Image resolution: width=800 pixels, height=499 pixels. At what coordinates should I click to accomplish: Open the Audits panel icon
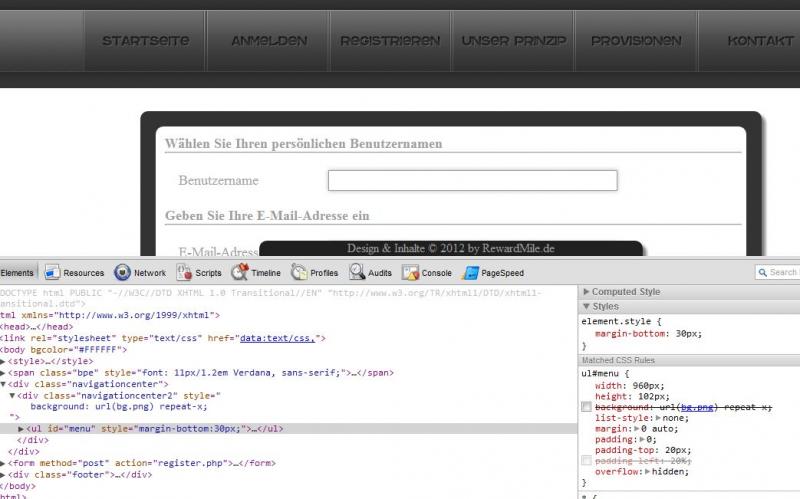(357, 272)
